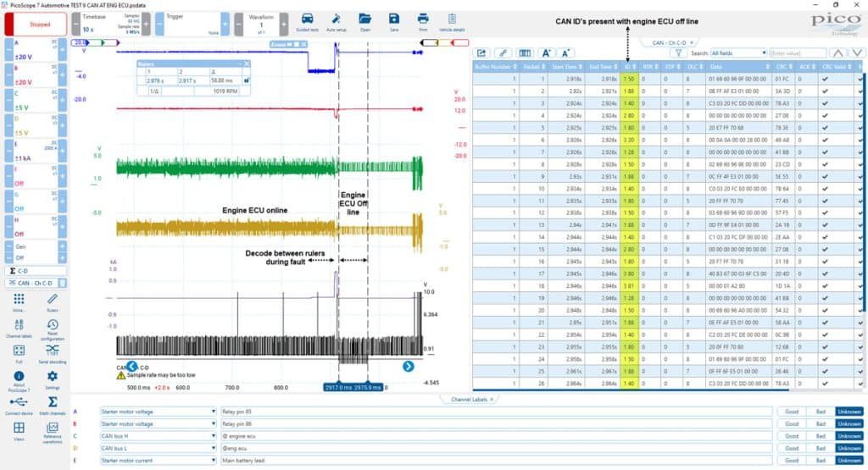The height and width of the screenshot is (470, 868).
Task: Select the CAN - Ch C-D tab
Action: click(x=668, y=42)
